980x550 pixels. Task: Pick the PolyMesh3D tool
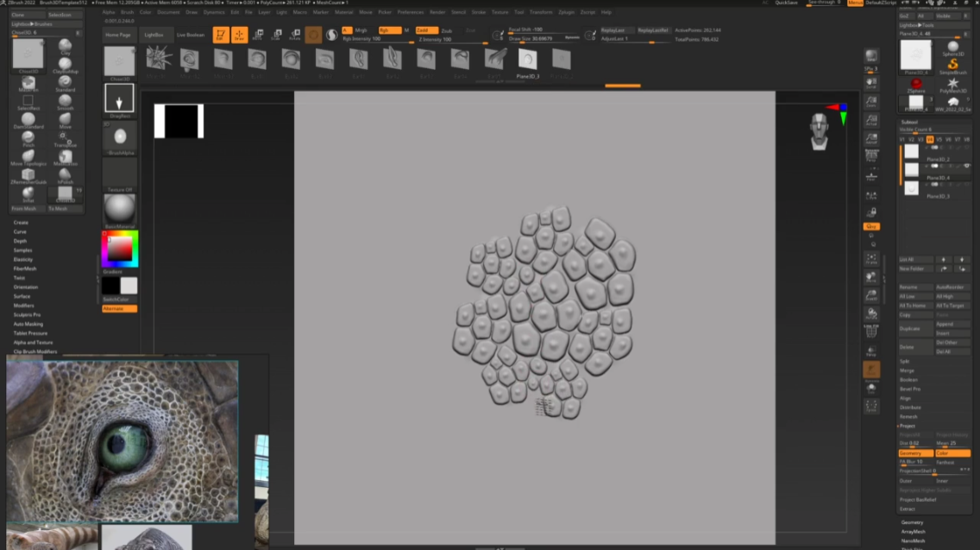pos(952,85)
